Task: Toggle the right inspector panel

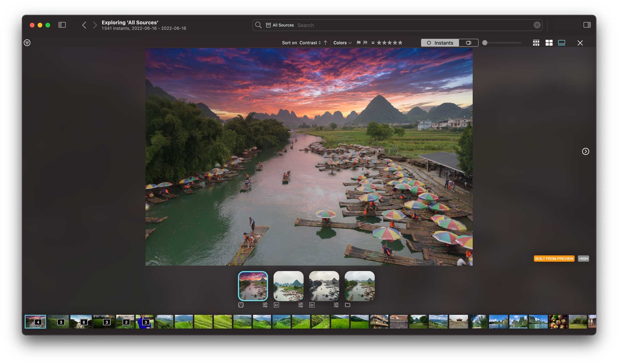Action: [587, 25]
